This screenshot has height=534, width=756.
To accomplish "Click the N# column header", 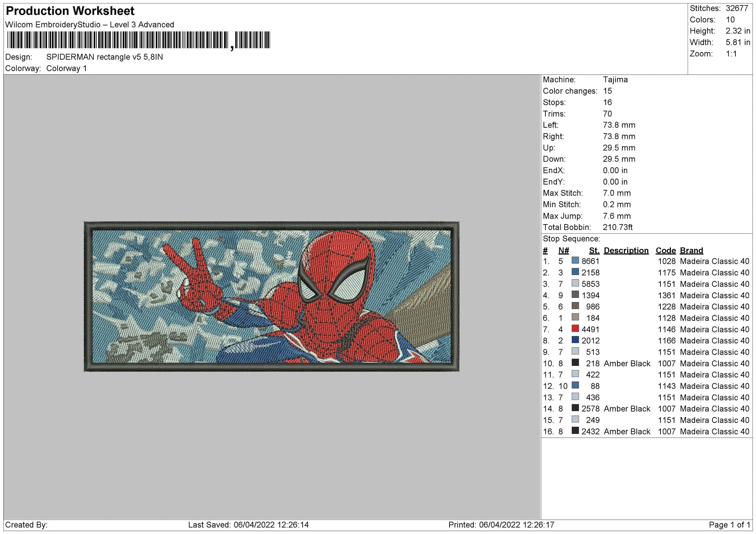I will click(563, 250).
